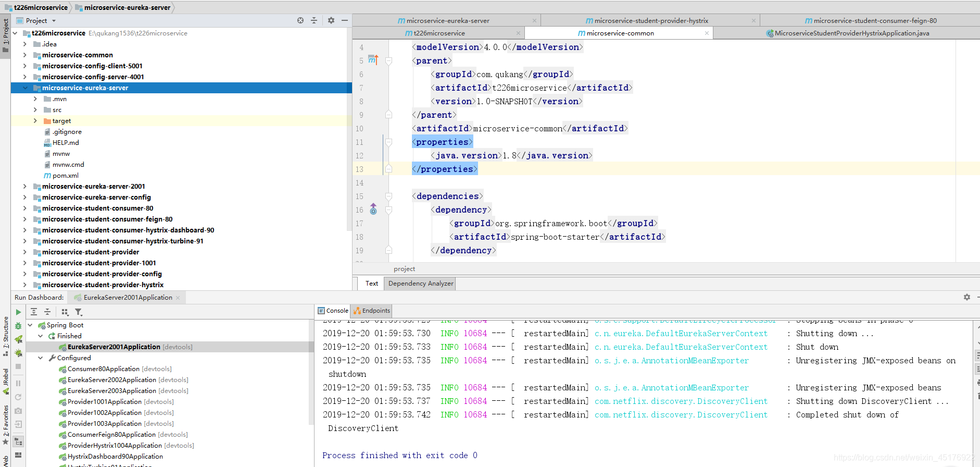Collapse the Spring Boot node
The height and width of the screenshot is (467, 980).
click(30, 325)
